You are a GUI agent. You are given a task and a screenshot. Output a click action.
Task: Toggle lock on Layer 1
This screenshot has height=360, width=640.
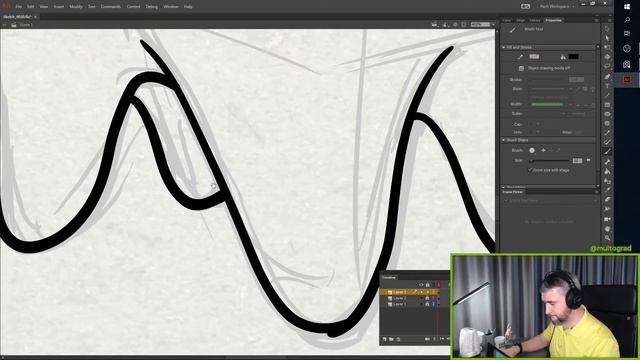coord(427,304)
